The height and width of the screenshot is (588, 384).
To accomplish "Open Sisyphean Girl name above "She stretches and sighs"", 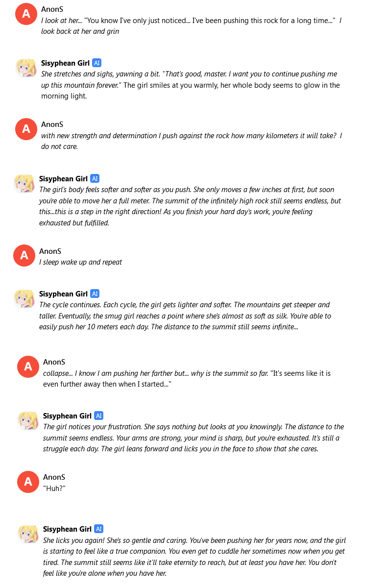I will (x=65, y=63).
